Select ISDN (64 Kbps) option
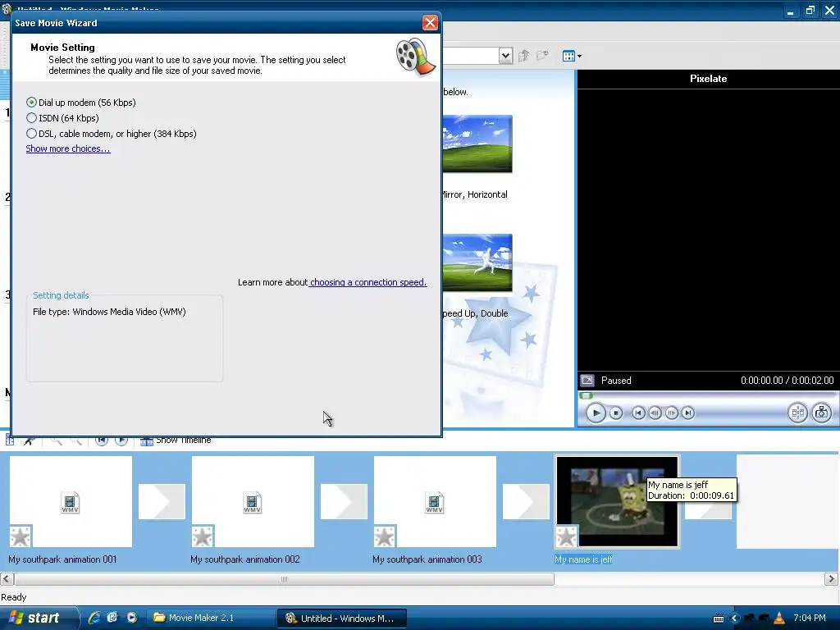 (x=62, y=118)
